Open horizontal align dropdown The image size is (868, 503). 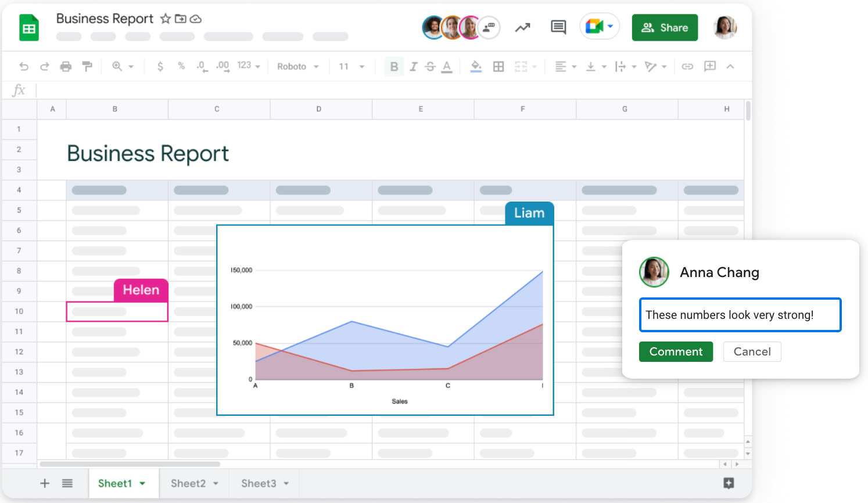tap(565, 66)
